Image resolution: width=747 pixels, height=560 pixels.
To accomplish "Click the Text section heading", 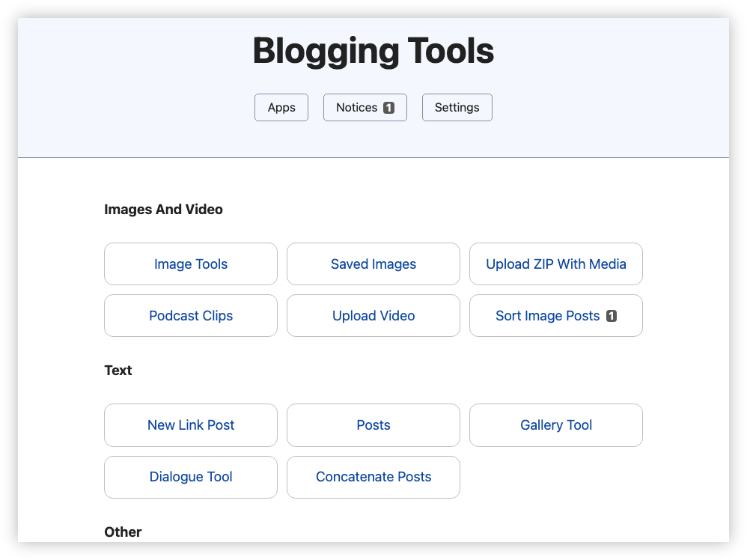I will [x=118, y=370].
